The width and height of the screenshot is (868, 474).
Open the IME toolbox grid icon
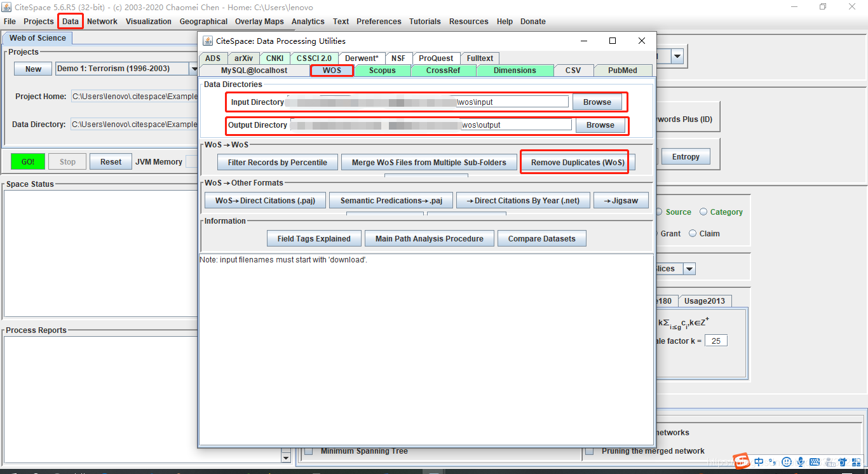click(856, 462)
